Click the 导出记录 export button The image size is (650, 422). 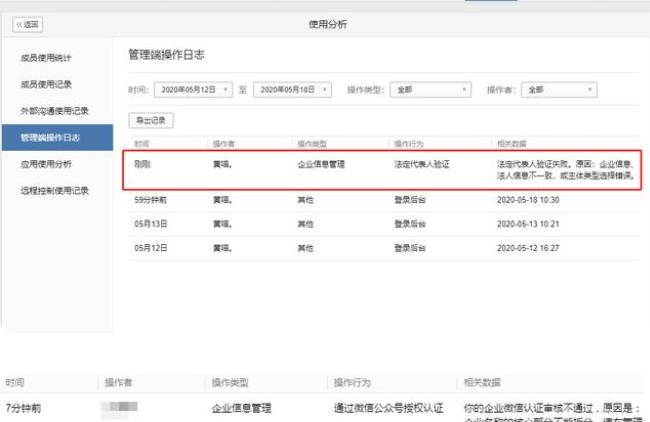[151, 120]
